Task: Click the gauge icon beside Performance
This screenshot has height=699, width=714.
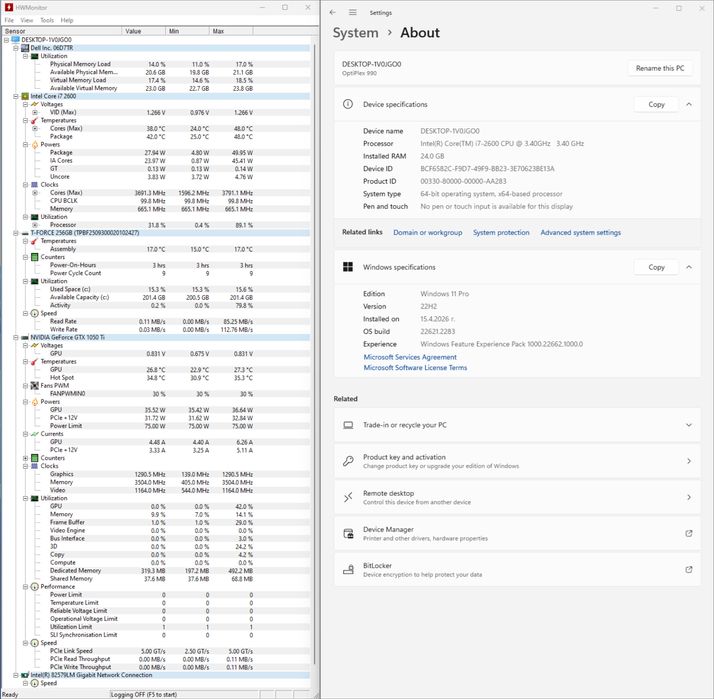Action: pos(35,587)
